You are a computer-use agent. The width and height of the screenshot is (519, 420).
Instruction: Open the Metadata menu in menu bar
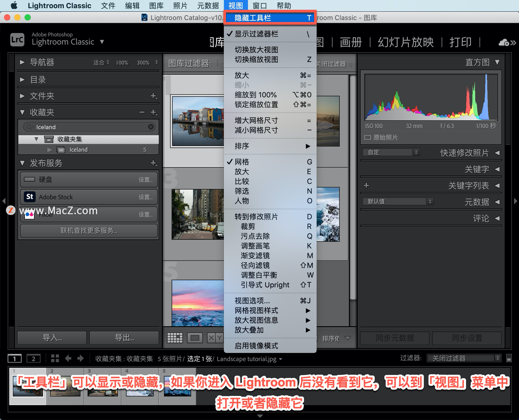pyautogui.click(x=208, y=5)
